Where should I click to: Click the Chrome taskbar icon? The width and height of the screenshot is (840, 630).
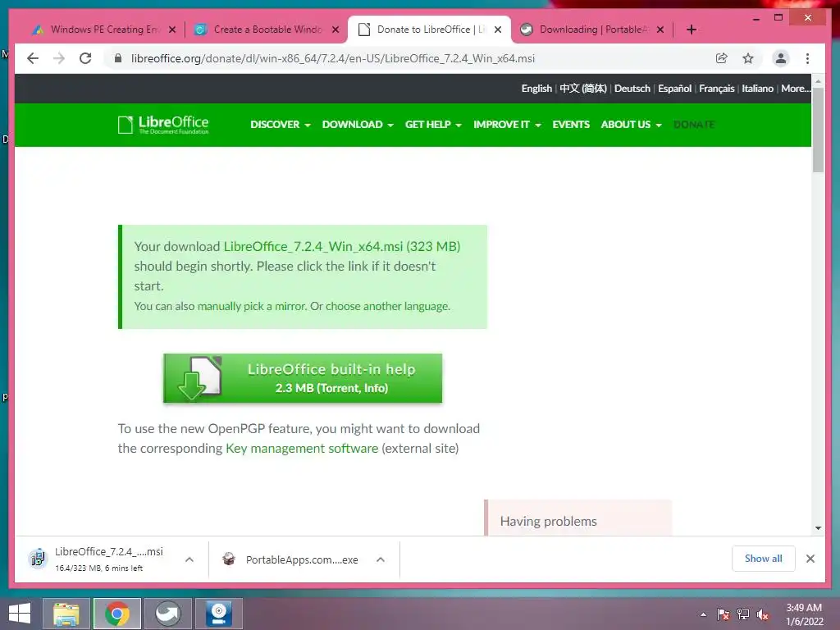[117, 614]
